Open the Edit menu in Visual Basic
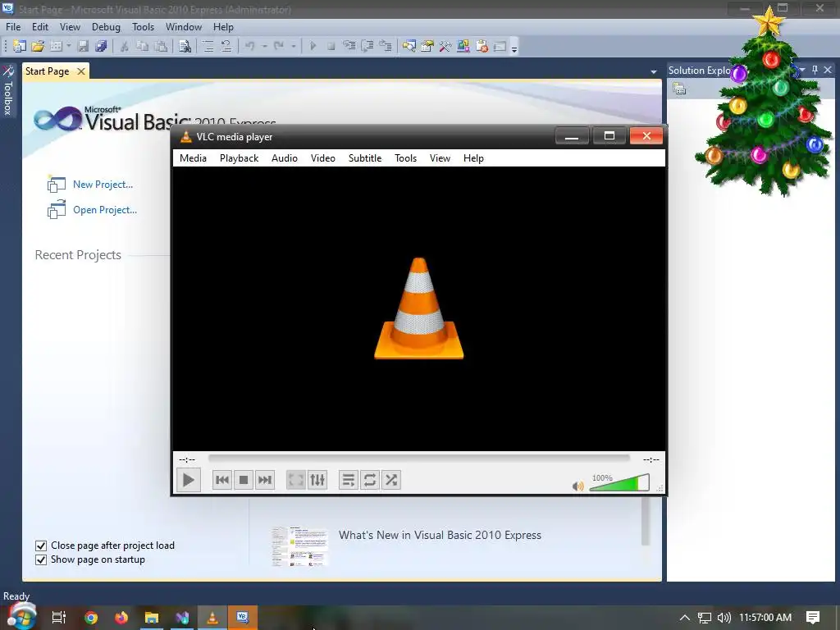This screenshot has height=630, width=840. pos(39,27)
